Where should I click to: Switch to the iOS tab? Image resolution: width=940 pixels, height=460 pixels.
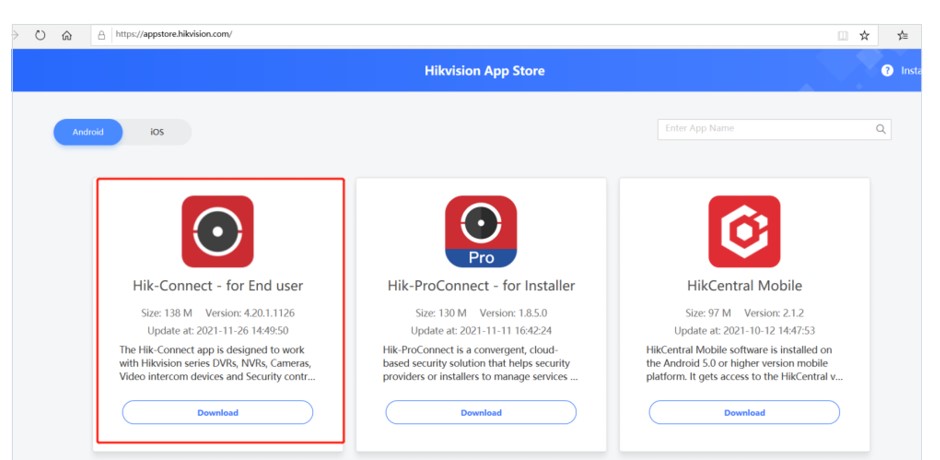(x=157, y=132)
